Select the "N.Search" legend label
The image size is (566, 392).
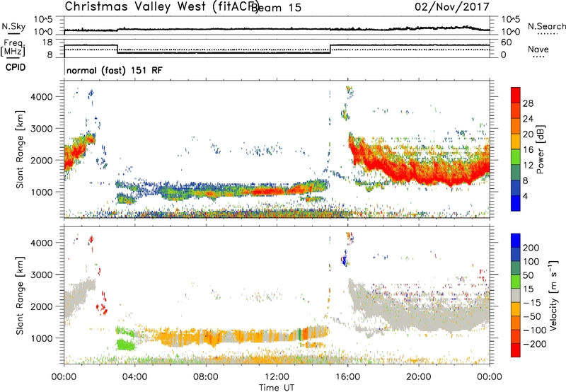(546, 26)
